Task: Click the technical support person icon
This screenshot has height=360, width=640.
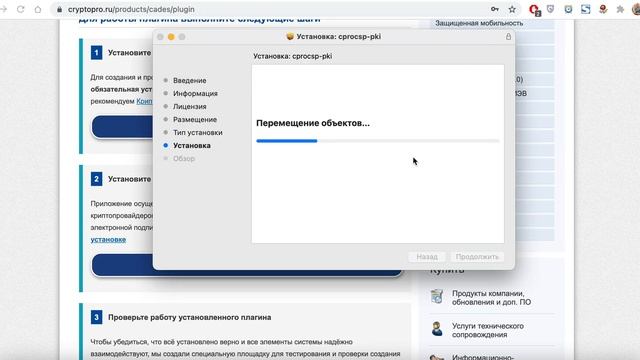Action: [437, 329]
